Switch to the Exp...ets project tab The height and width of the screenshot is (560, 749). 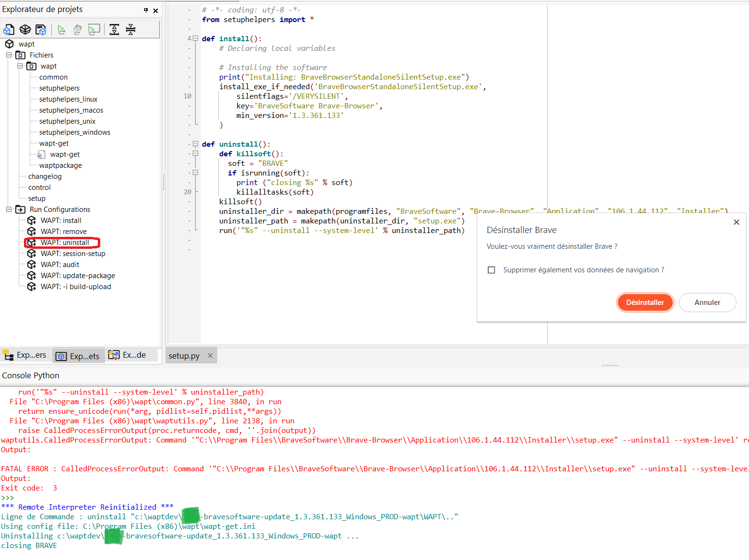point(78,356)
